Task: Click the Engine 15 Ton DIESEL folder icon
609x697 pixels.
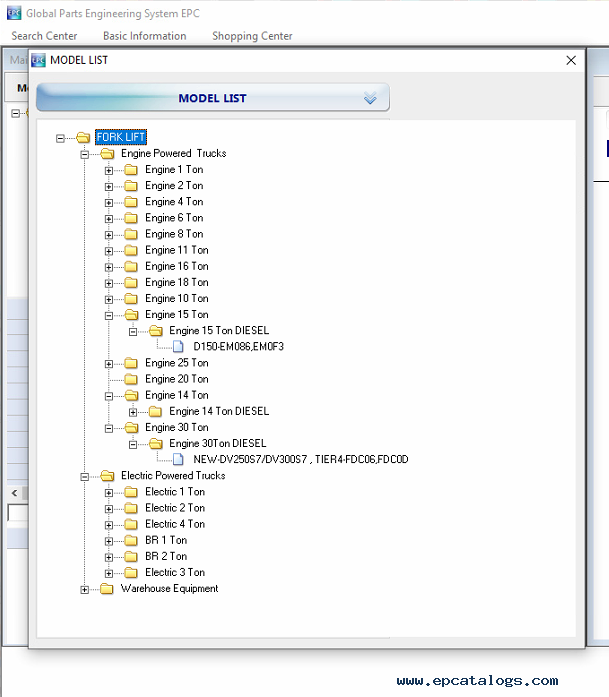Action: click(x=155, y=331)
